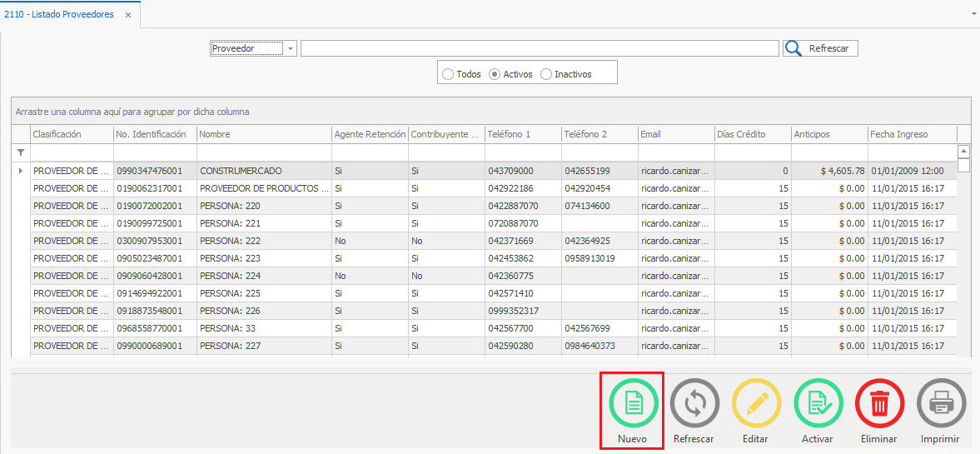Click the filter funnel icon in grid
The image size is (980, 454).
pos(21,152)
